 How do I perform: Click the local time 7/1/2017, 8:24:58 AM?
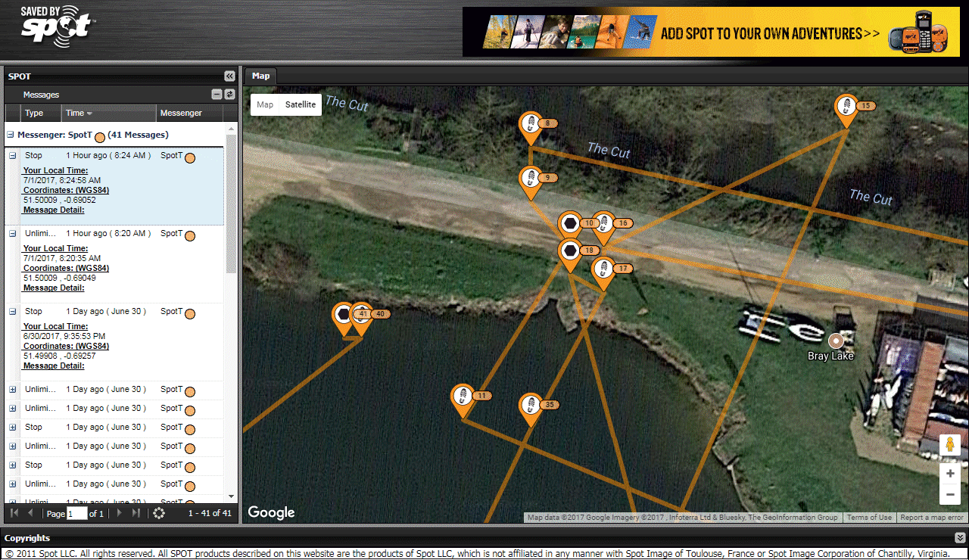point(62,180)
